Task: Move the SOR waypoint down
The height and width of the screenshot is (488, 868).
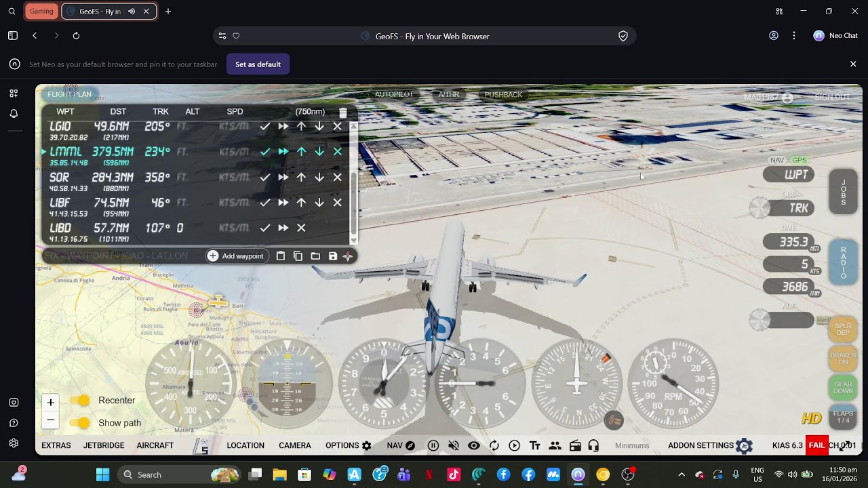Action: coord(319,177)
